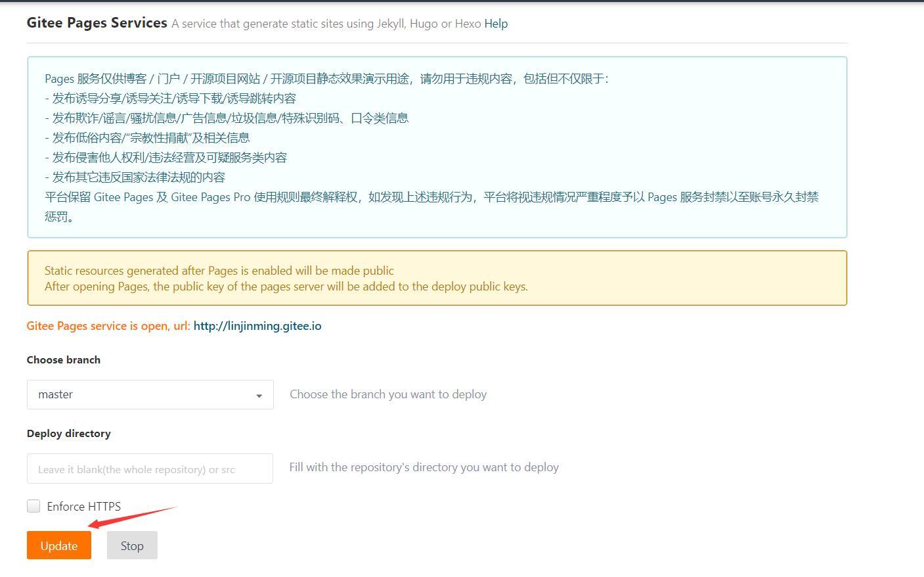Click the 'Fill with the repository's directory' hint

(x=424, y=467)
